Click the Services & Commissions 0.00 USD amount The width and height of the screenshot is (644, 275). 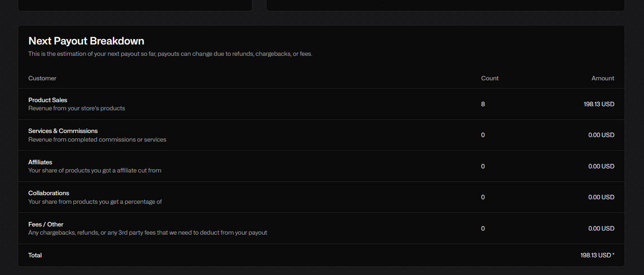[x=601, y=135]
